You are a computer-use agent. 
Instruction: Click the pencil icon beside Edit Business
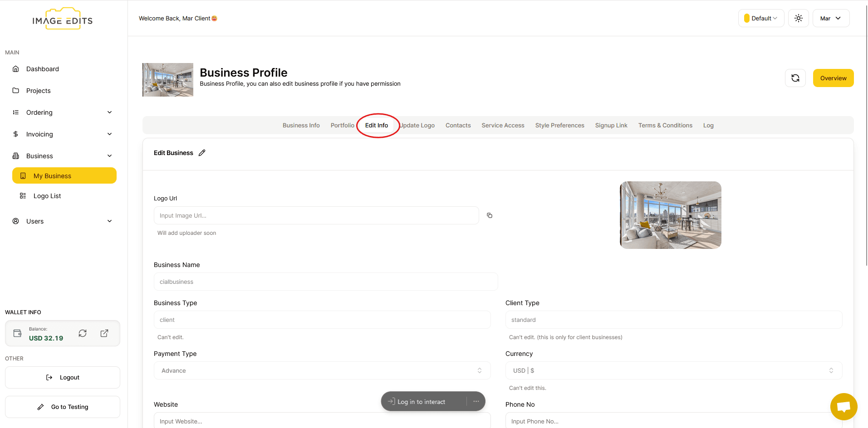(x=202, y=153)
